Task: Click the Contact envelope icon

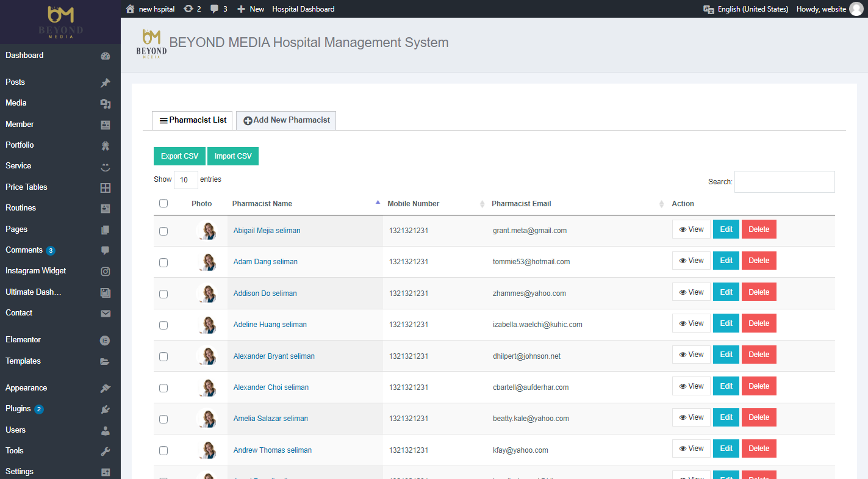Action: click(105, 313)
